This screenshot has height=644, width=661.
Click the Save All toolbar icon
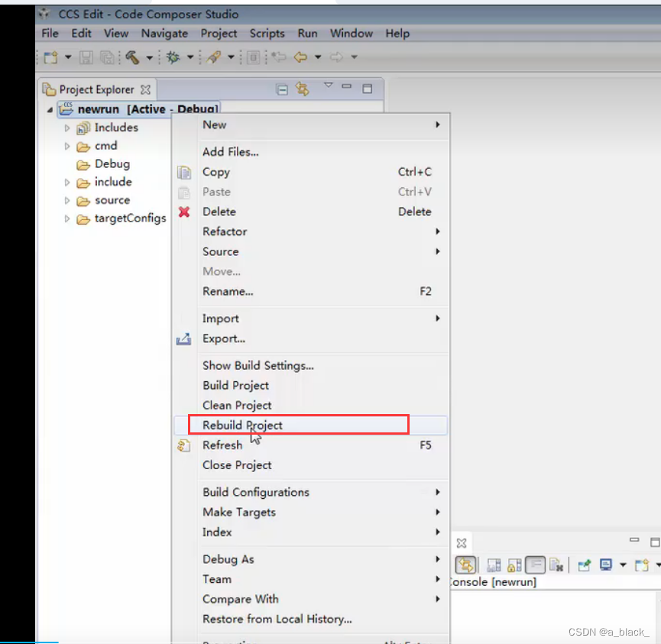point(107,57)
